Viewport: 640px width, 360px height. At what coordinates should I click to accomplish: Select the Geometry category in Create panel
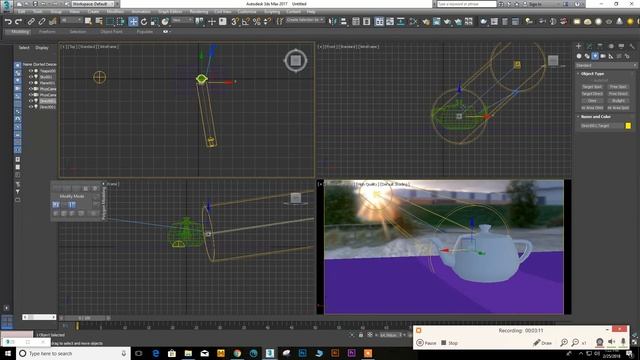(579, 56)
